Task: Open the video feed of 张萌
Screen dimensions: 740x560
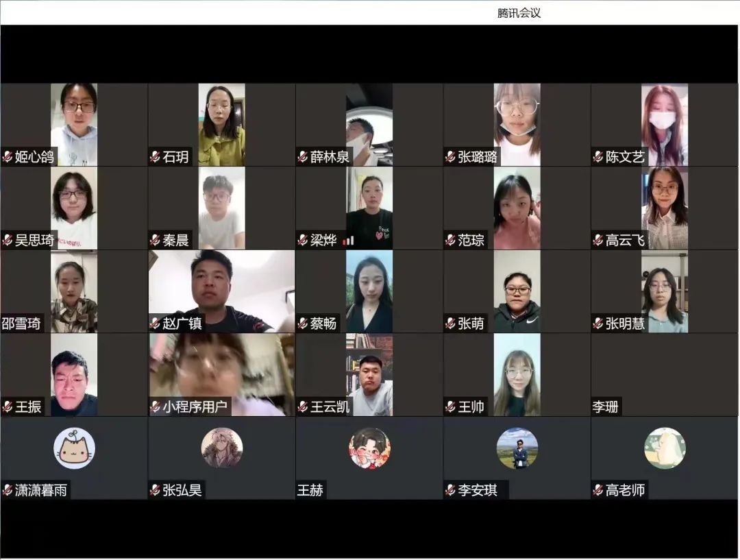Action: [517, 291]
